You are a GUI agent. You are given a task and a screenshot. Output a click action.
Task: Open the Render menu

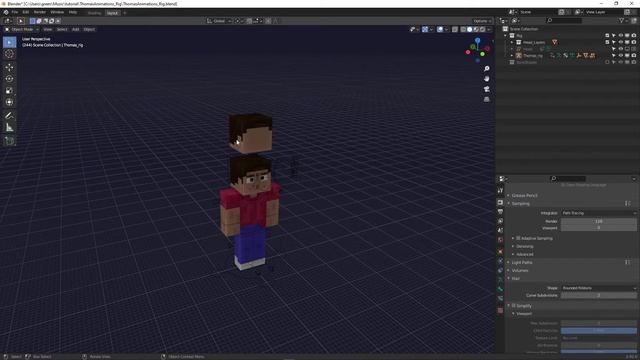pos(40,12)
